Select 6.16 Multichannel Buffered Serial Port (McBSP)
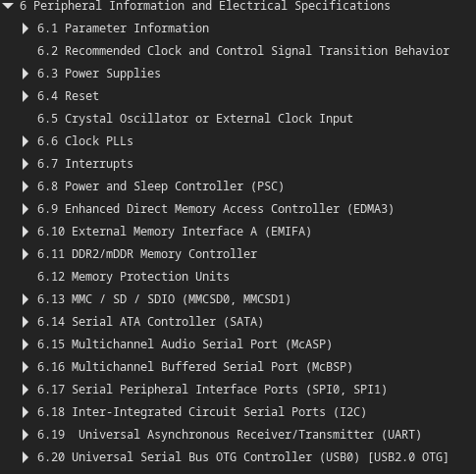Image resolution: width=476 pixels, height=474 pixels. (195, 367)
